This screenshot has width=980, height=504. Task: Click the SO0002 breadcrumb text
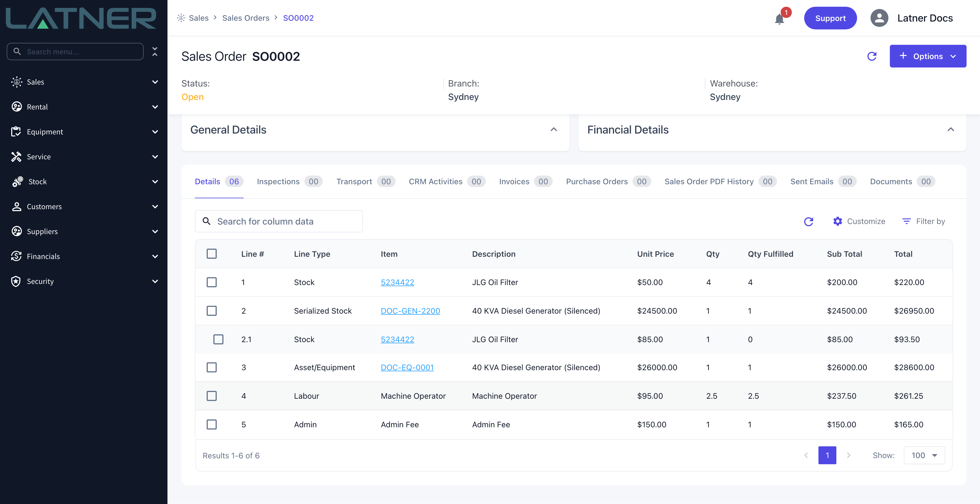tap(298, 18)
